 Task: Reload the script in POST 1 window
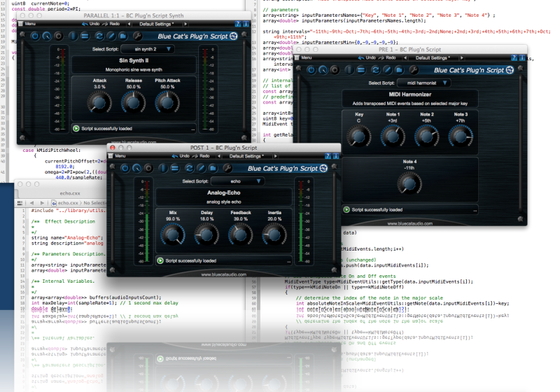point(189,168)
